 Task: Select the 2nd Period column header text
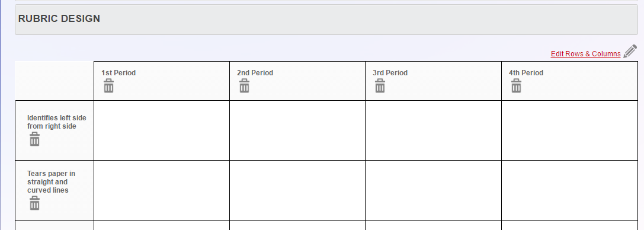click(255, 73)
